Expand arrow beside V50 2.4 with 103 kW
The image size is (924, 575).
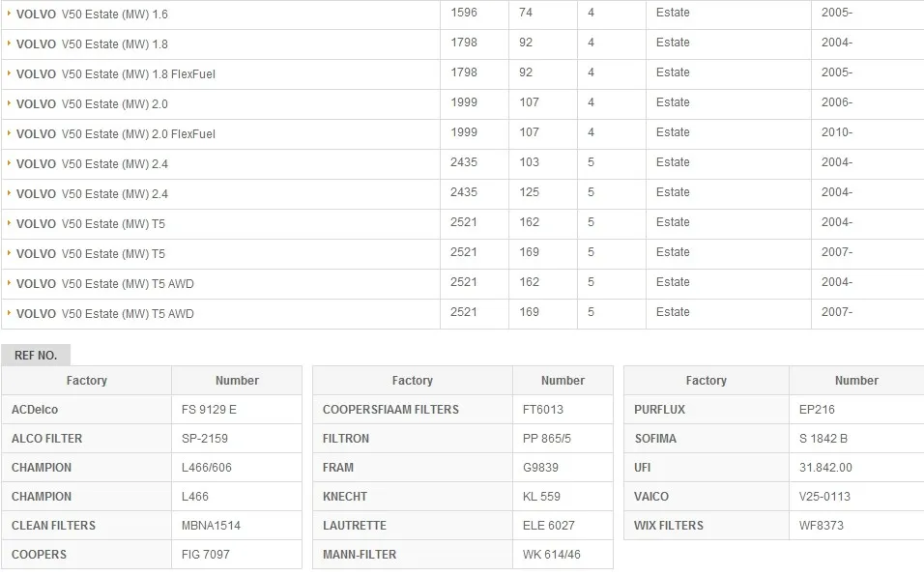click(x=9, y=163)
